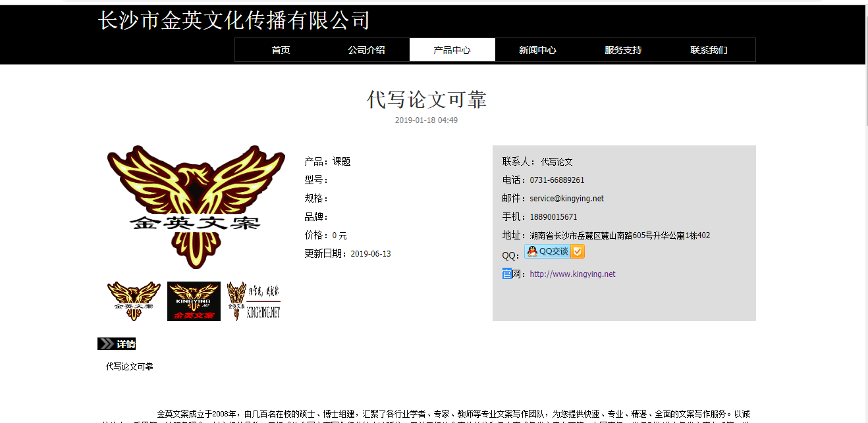Open the 服务支持 page
This screenshot has height=423, width=868.
[x=623, y=50]
